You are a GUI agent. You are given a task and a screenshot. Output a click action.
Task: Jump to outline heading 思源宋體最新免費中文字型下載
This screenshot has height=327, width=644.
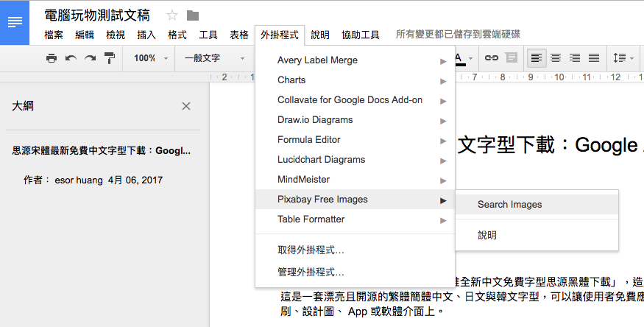point(102,151)
